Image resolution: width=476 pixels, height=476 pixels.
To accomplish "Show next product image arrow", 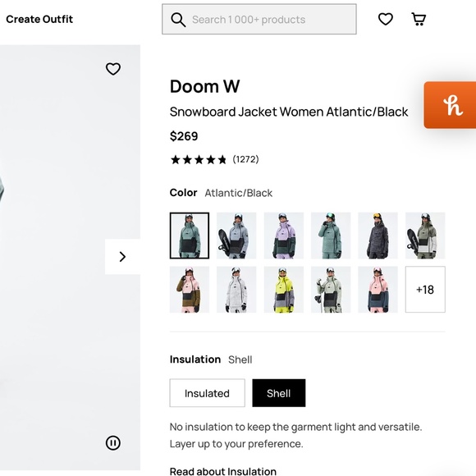I will [122, 257].
